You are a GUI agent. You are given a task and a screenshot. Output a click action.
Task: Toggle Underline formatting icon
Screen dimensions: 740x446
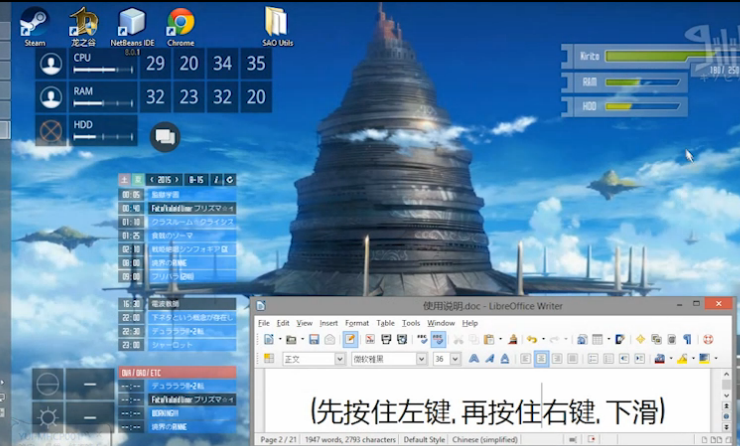(x=505, y=359)
